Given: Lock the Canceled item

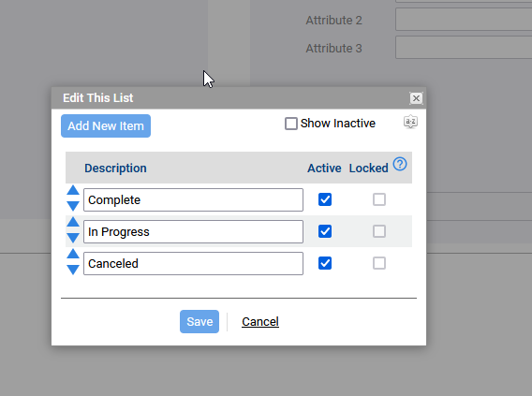Looking at the screenshot, I should click(379, 263).
